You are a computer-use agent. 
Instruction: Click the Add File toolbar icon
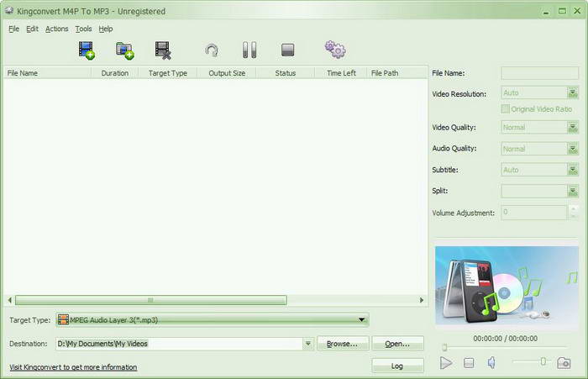(86, 50)
